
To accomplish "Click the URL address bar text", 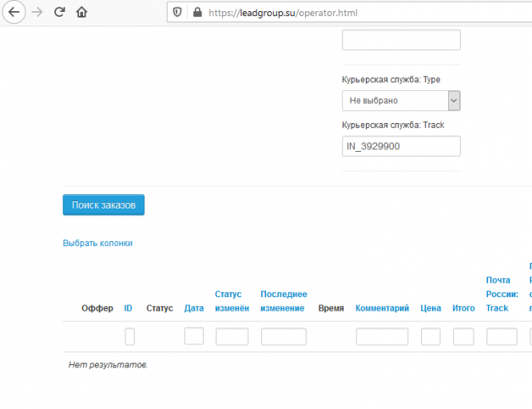I will (x=283, y=13).
